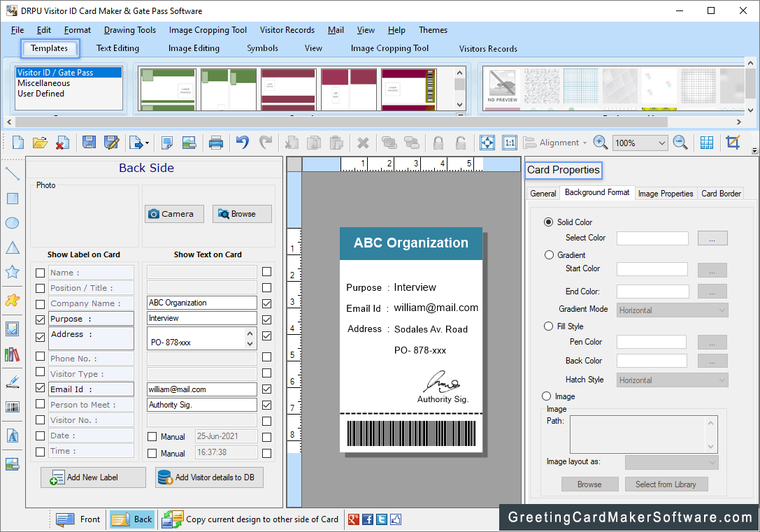Select the Crop tool icon
Image resolution: width=760 pixels, height=532 pixels.
(733, 143)
